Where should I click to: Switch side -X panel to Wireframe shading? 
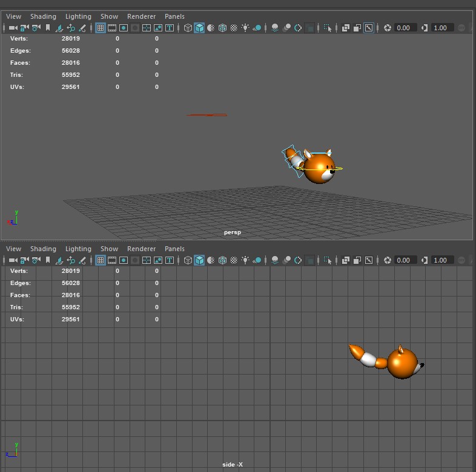[188, 260]
